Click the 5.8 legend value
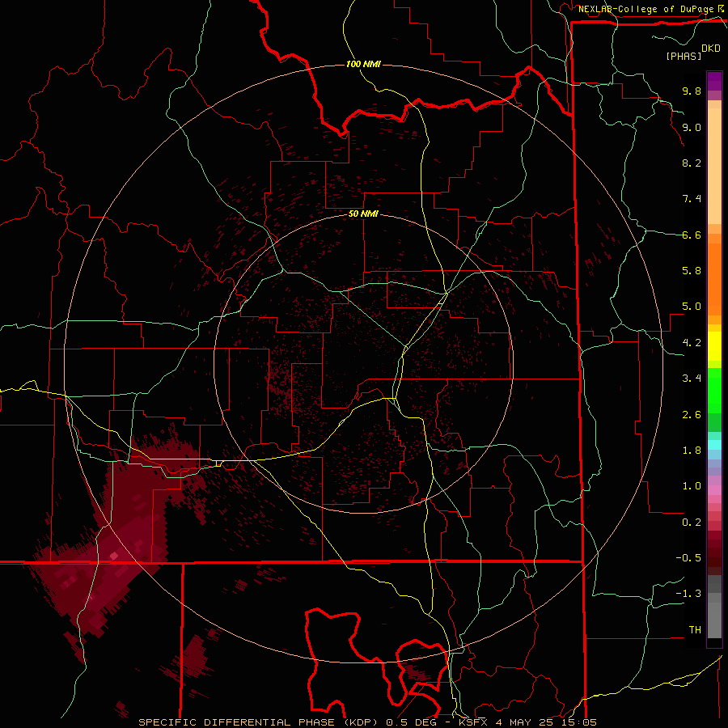This screenshot has width=728, height=728. (692, 271)
